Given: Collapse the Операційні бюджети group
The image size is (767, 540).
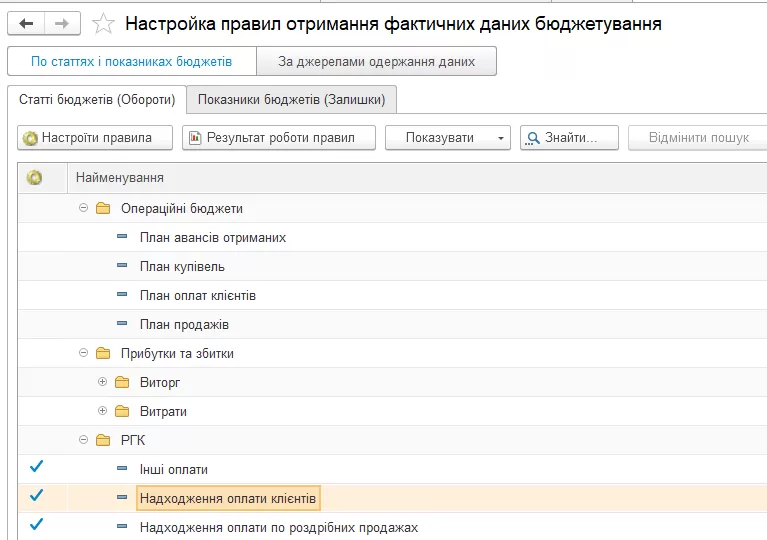Looking at the screenshot, I should pos(83,208).
